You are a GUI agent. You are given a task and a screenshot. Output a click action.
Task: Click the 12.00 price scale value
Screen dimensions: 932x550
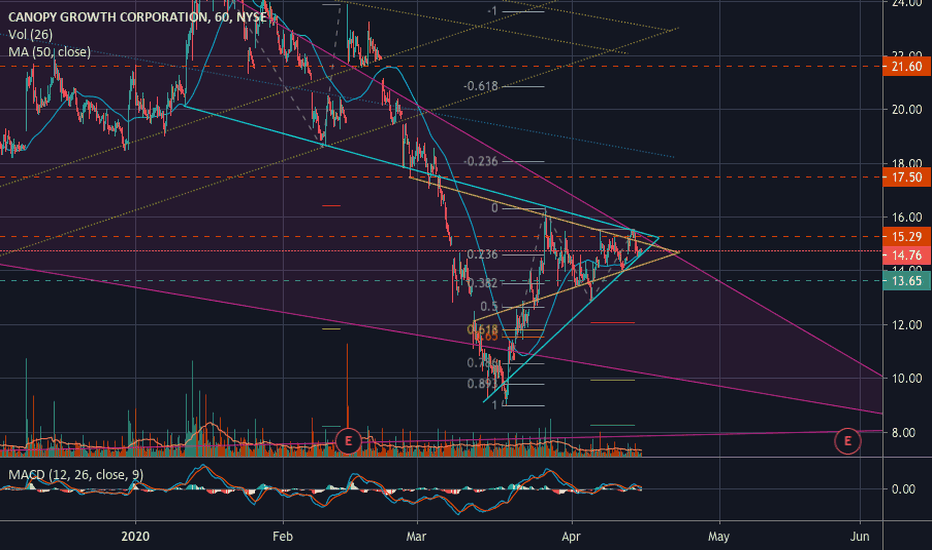pyautogui.click(x=907, y=325)
